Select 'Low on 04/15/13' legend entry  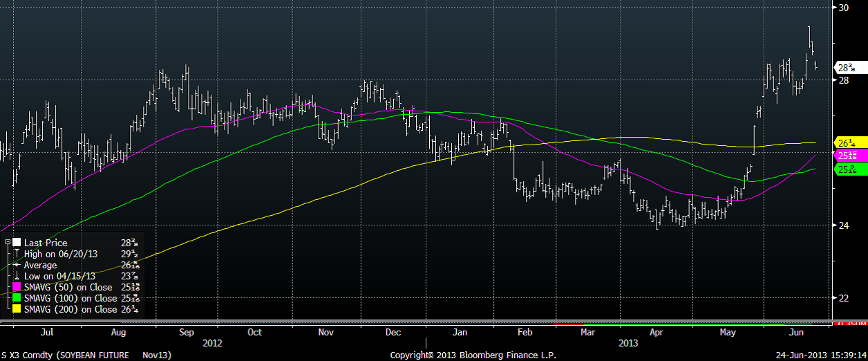pos(59,276)
